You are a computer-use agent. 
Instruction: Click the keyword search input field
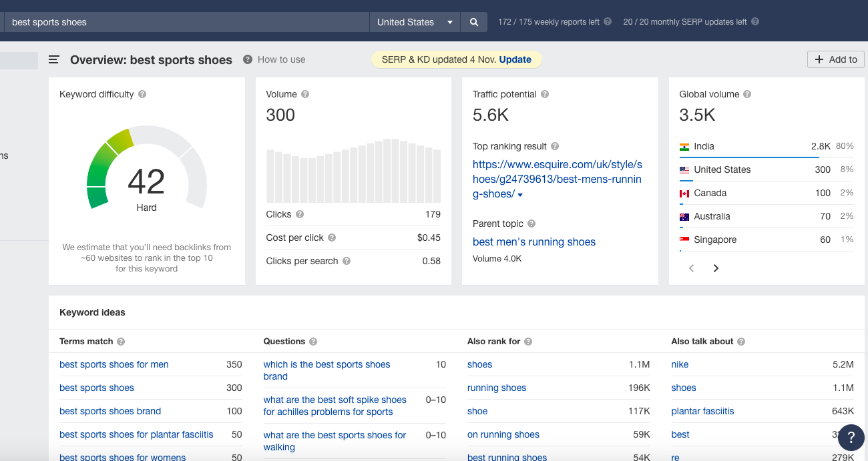tap(187, 22)
